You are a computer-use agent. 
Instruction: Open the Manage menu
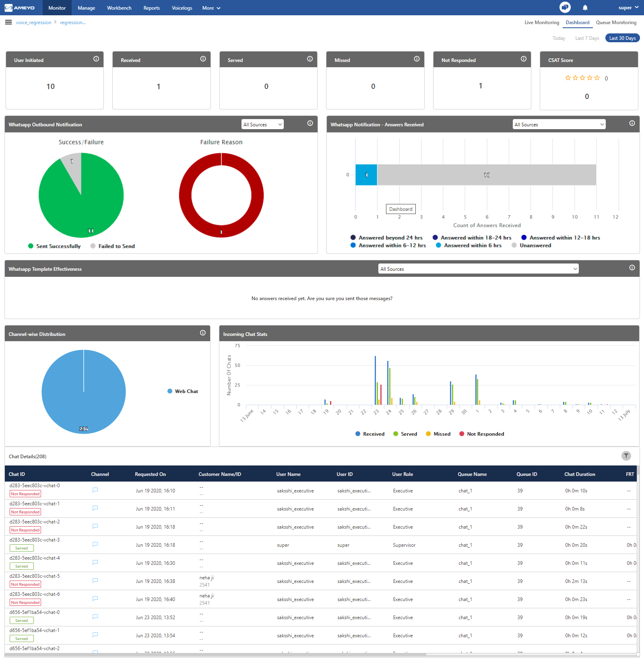(x=87, y=8)
